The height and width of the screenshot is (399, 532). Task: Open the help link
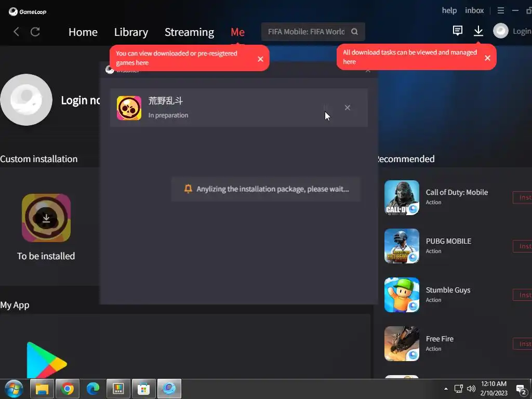pos(449,10)
